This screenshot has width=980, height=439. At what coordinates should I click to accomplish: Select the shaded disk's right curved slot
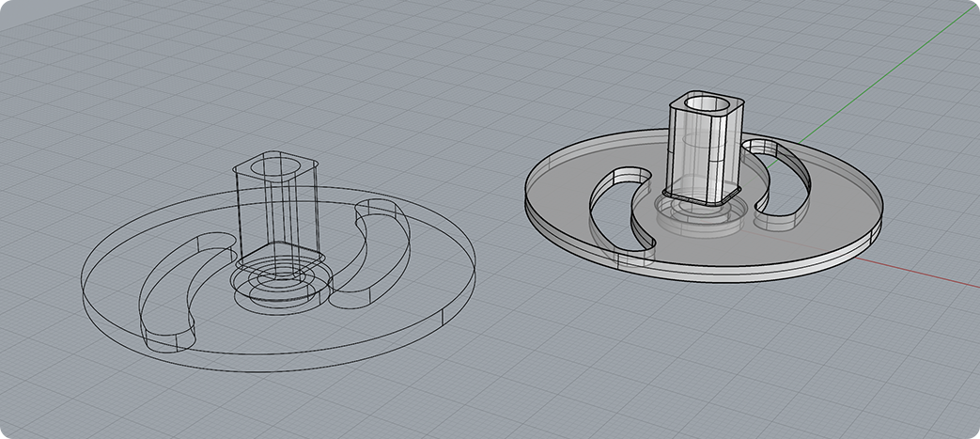[x=778, y=183]
